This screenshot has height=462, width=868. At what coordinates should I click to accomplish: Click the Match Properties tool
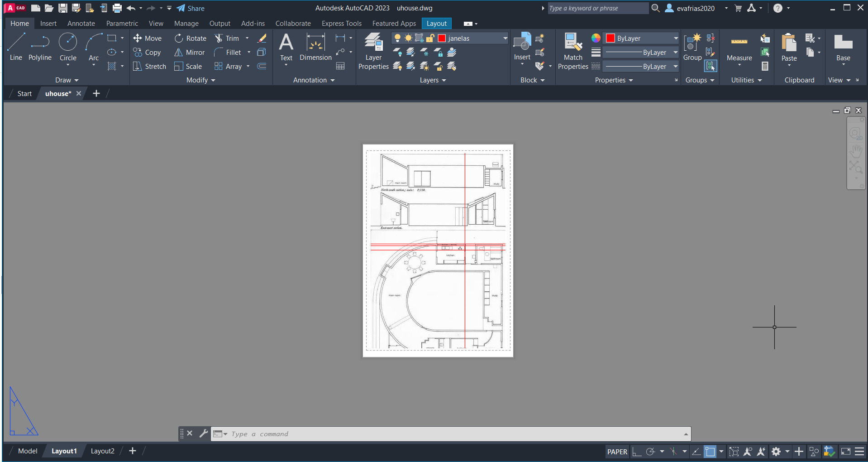573,51
